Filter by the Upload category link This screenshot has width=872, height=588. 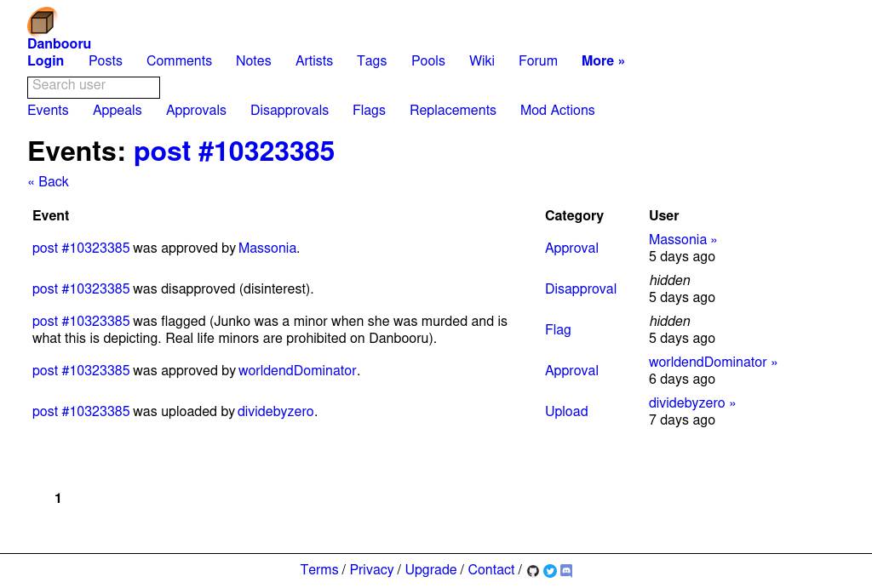coord(566,413)
